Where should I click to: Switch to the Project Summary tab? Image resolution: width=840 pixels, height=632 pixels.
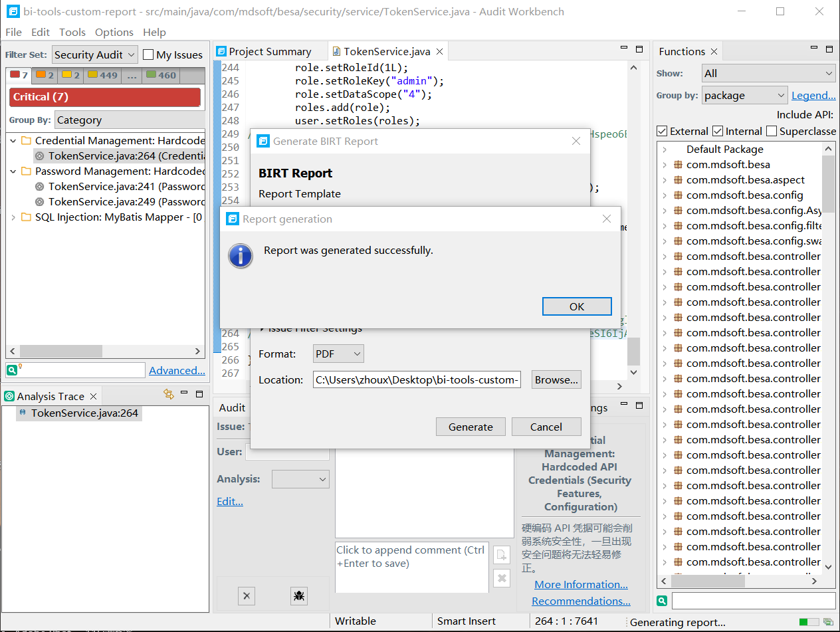pyautogui.click(x=270, y=51)
